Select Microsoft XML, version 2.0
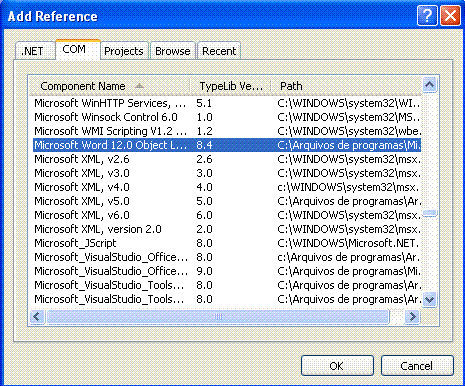465x386 pixels. point(227,229)
